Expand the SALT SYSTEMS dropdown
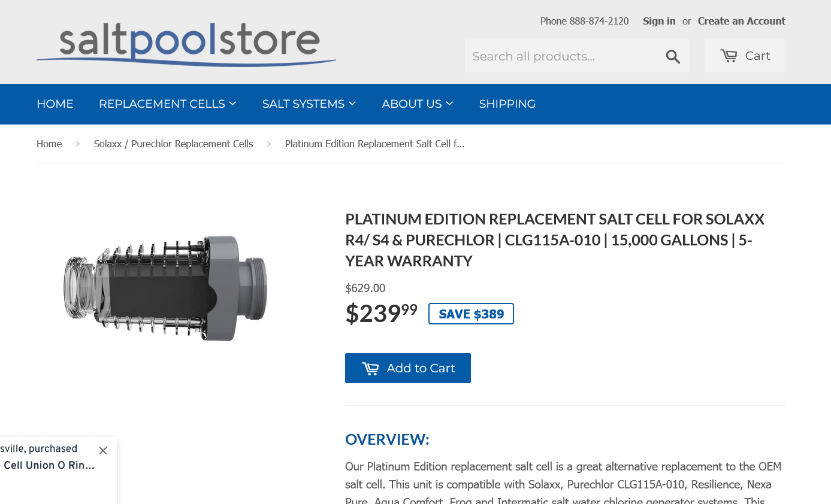Image resolution: width=831 pixels, height=504 pixels. pos(309,104)
